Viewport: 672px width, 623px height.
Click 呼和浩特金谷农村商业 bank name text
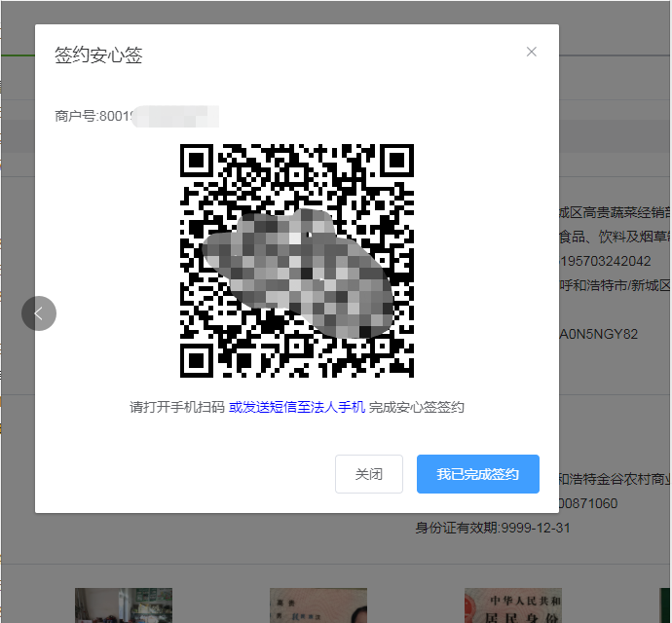coord(615,479)
